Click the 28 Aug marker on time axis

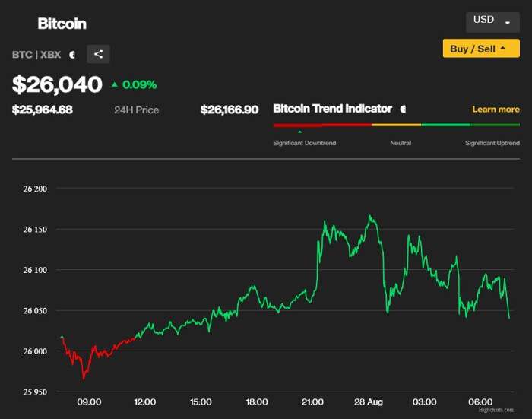[369, 402]
